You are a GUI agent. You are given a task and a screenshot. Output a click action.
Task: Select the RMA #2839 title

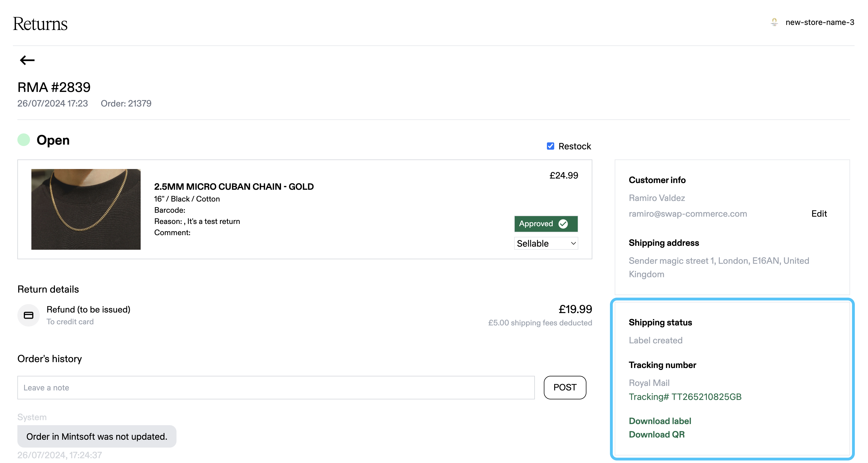click(54, 87)
